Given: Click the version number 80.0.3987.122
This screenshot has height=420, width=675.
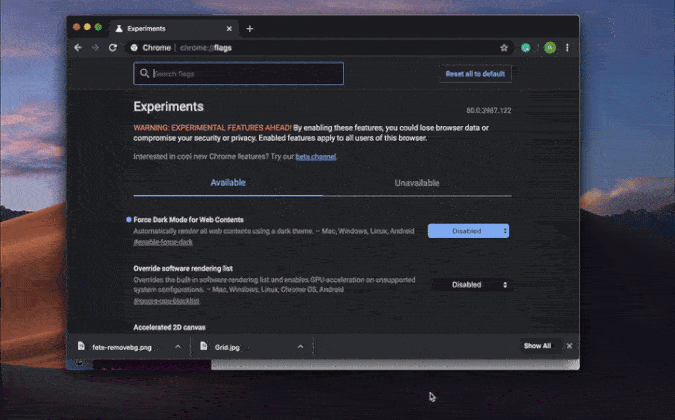Looking at the screenshot, I should click(x=489, y=111).
